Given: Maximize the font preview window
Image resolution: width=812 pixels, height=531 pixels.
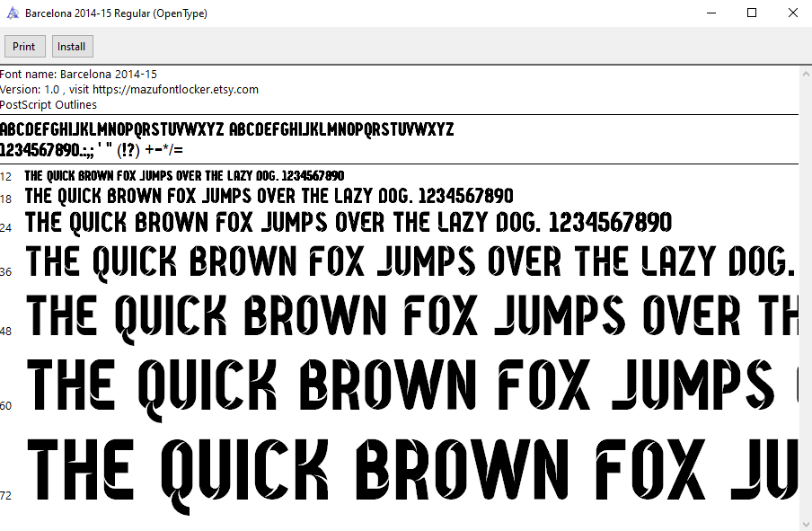Looking at the screenshot, I should 752,13.
